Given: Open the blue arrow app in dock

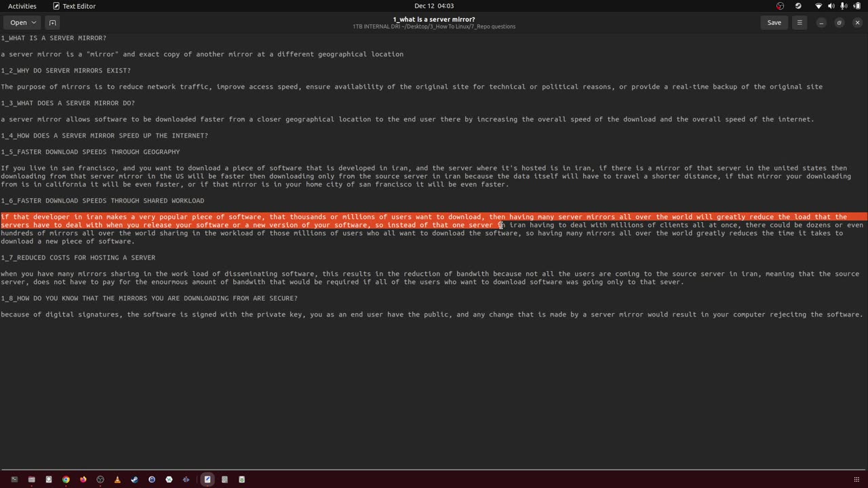Looking at the screenshot, I should point(186,479).
